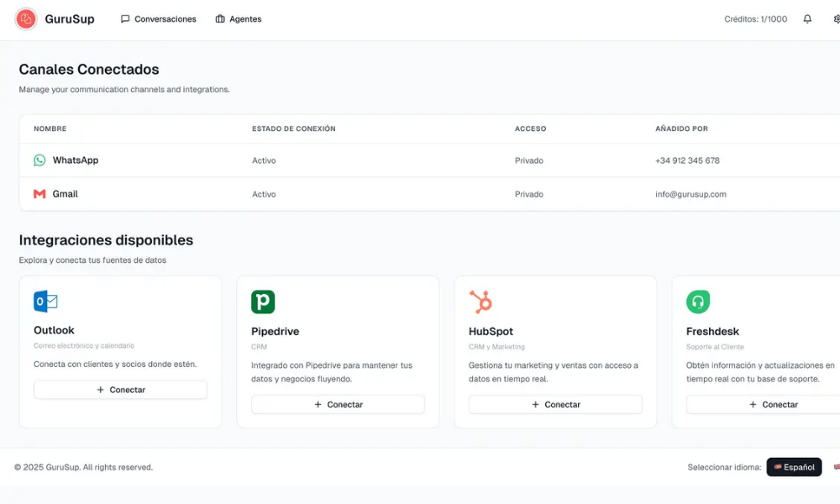Image resolution: width=840 pixels, height=504 pixels.
Task: Click the HubSpot integration icon
Action: point(480,302)
